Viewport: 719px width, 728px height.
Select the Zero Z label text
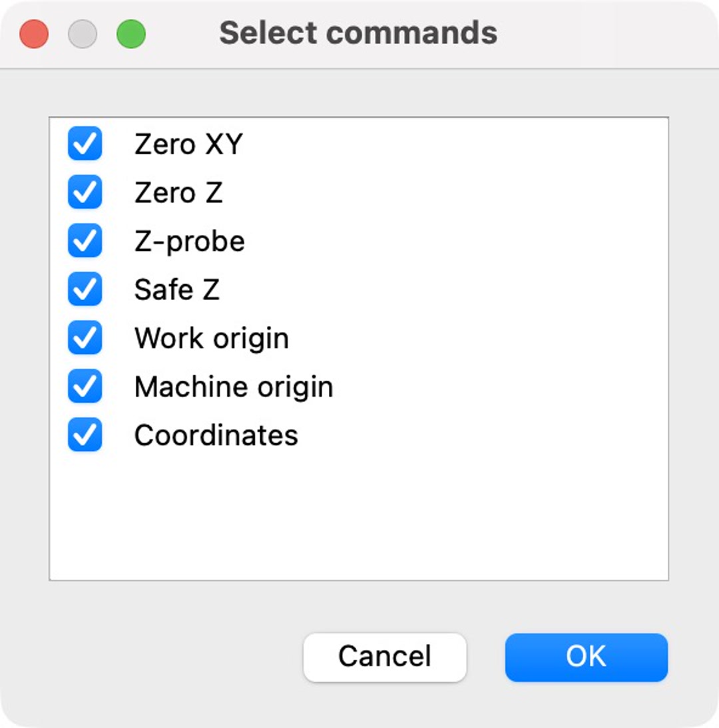(178, 192)
